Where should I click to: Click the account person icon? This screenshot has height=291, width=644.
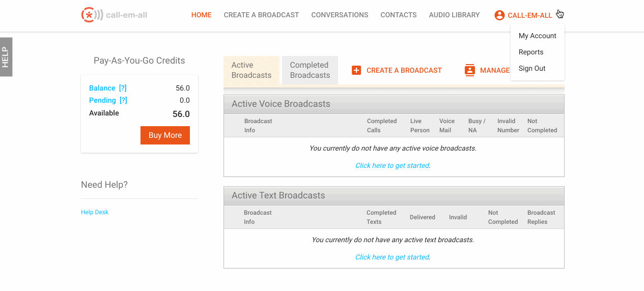coord(499,15)
